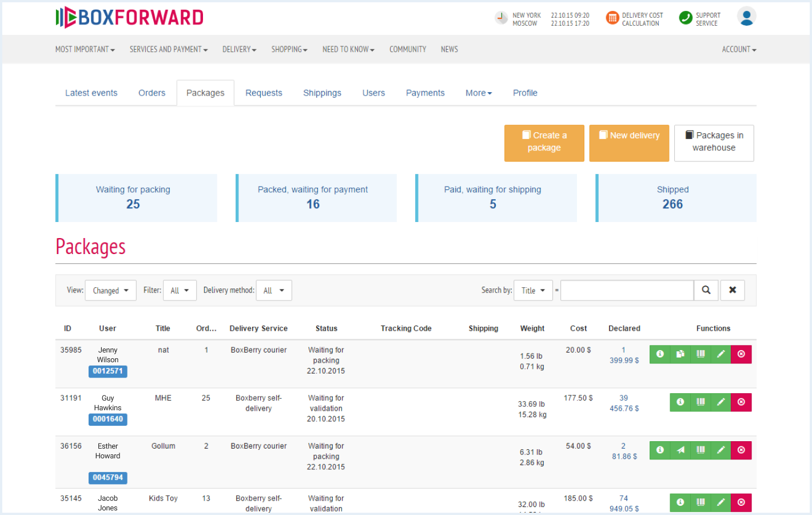Switch to the Shippings tab
The height and width of the screenshot is (515, 812).
(322, 93)
